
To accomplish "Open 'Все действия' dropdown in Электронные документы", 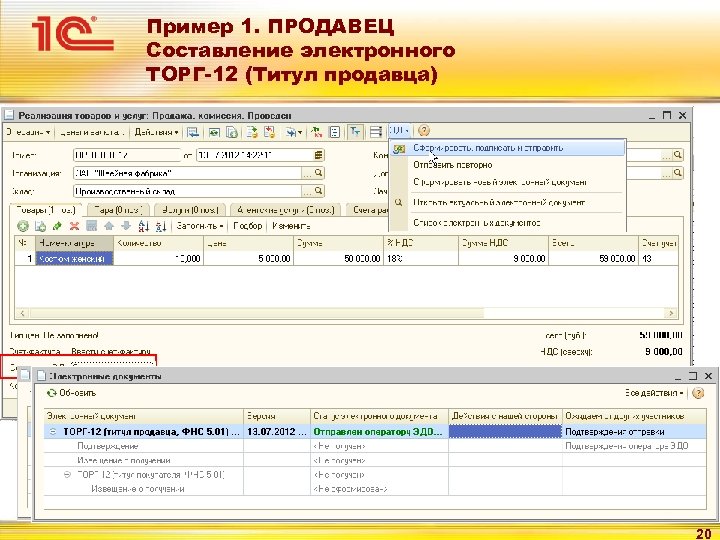I will tap(654, 393).
